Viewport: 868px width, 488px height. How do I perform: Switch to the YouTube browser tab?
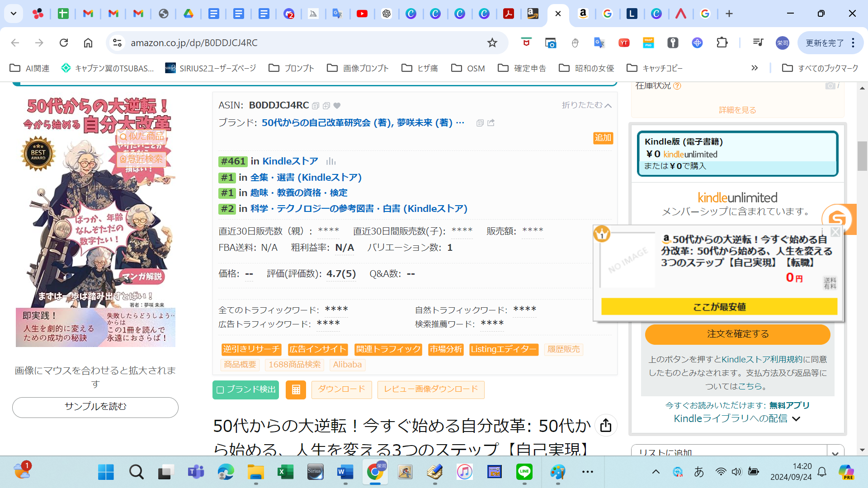click(x=362, y=14)
